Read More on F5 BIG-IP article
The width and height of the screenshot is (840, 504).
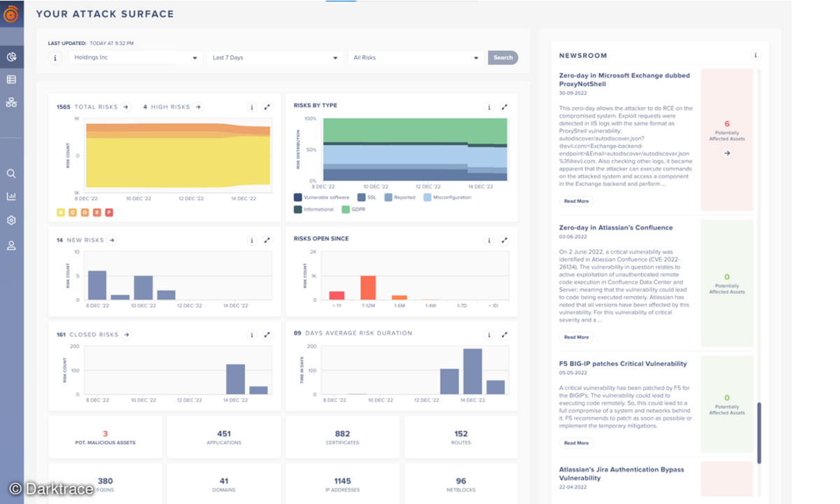(576, 443)
